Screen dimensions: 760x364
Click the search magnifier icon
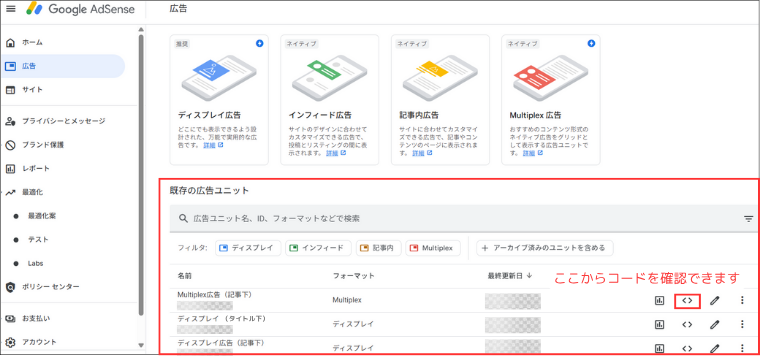click(183, 219)
